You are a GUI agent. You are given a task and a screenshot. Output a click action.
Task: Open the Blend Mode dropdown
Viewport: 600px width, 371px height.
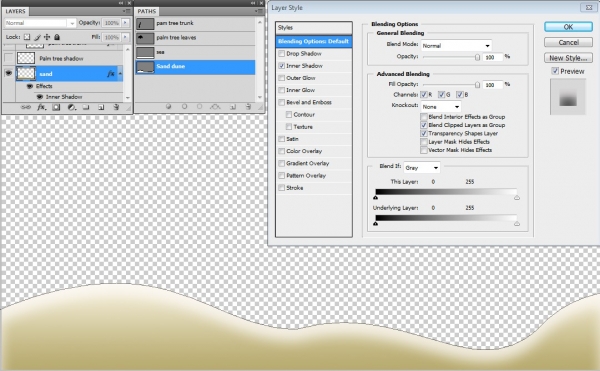(457, 46)
